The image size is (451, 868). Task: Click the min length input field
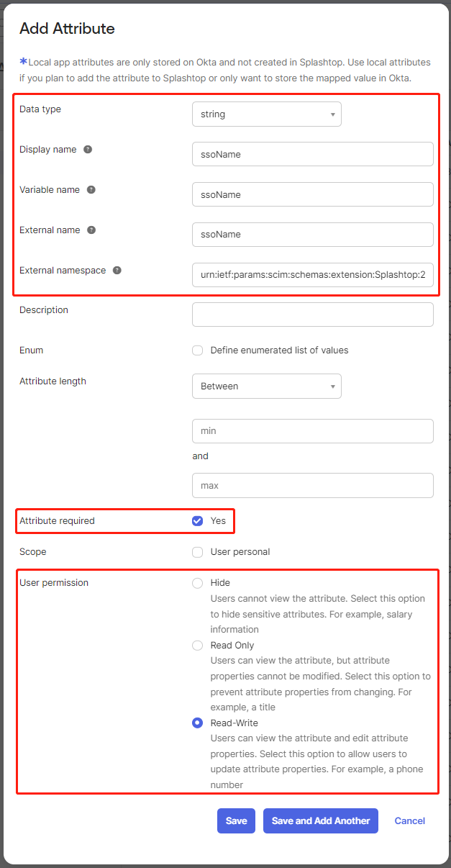[313, 431]
